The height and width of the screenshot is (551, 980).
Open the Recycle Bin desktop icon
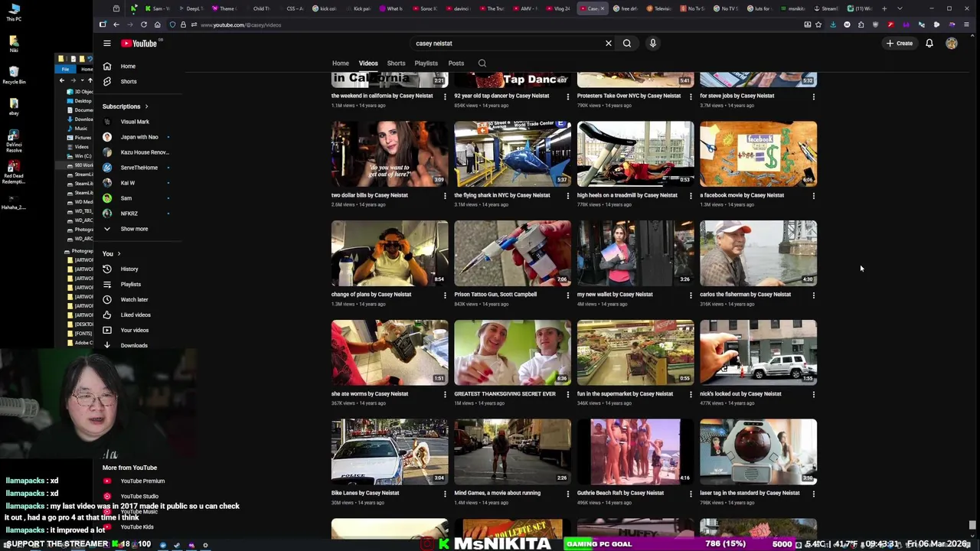pyautogui.click(x=14, y=76)
